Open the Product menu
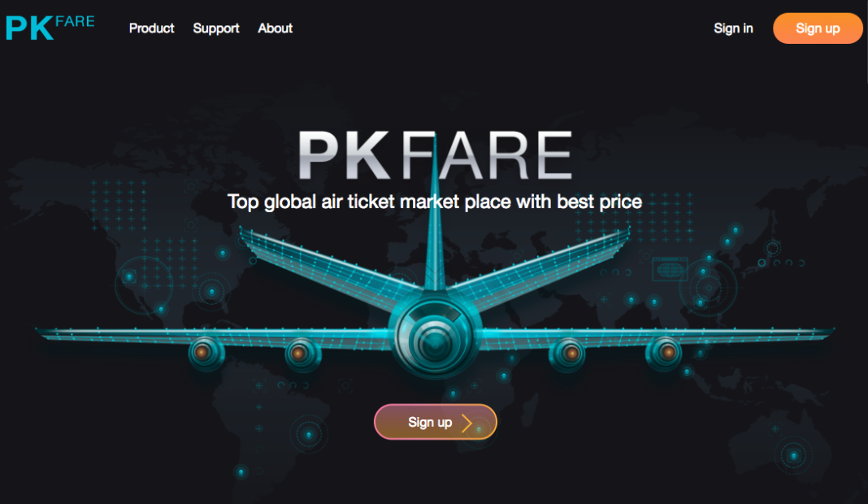Viewport: 868px width, 504px height. pos(152,28)
